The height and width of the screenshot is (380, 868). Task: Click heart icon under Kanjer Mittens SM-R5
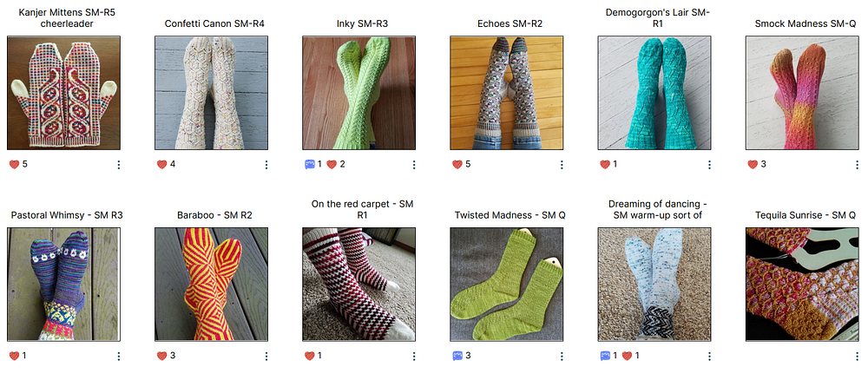(15, 164)
